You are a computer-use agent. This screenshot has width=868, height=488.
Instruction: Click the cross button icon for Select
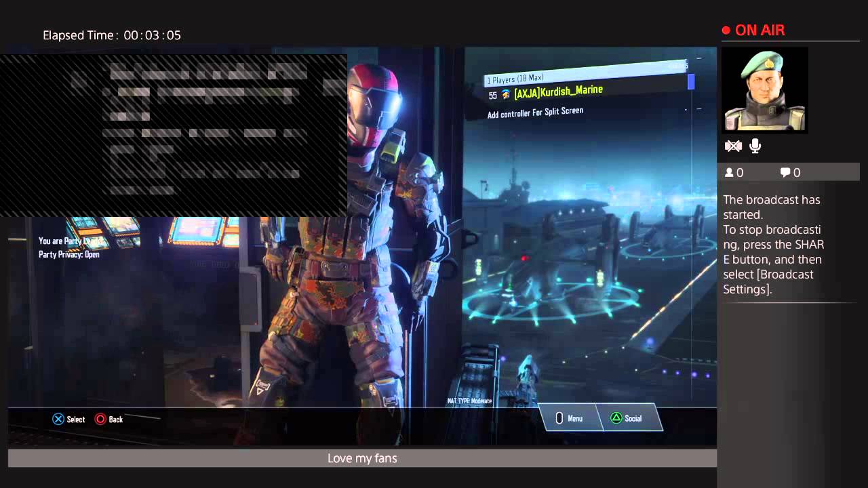pos(58,420)
